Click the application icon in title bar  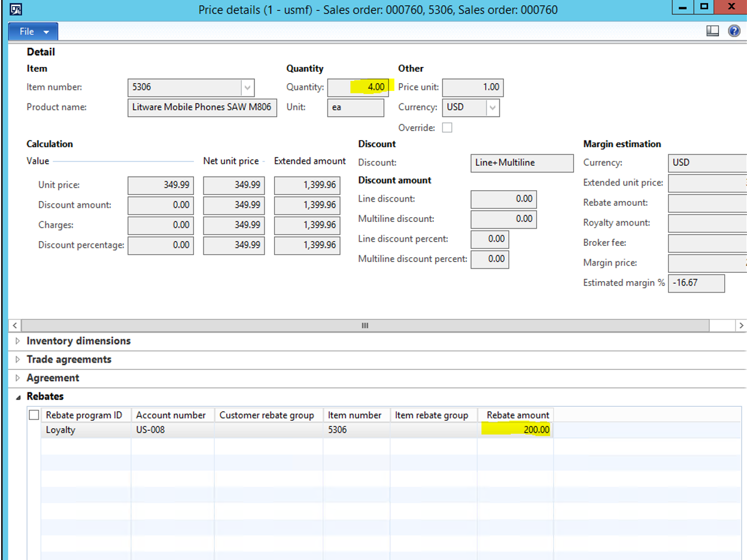coord(17,10)
